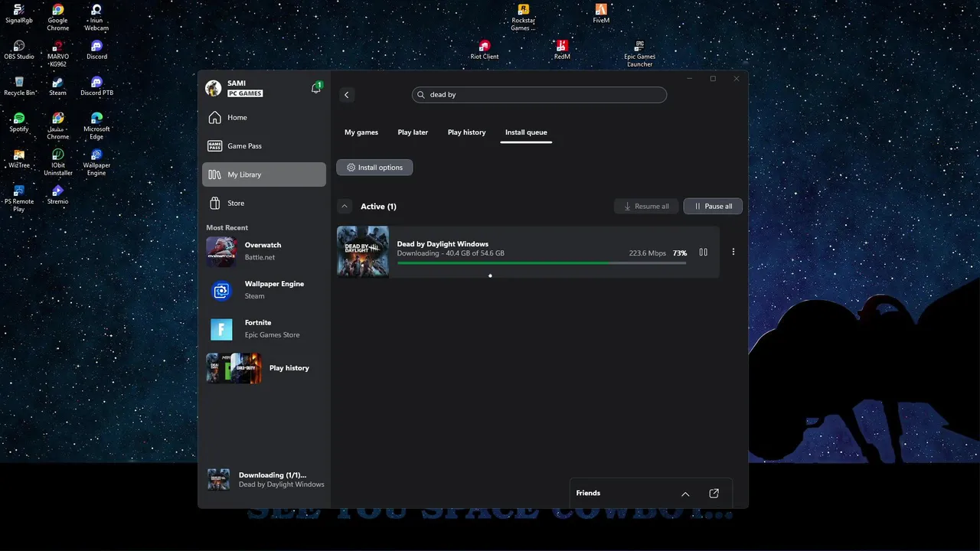Open the Rockstar Games desktop shortcut
This screenshot has height=551, width=980.
pyautogui.click(x=524, y=18)
